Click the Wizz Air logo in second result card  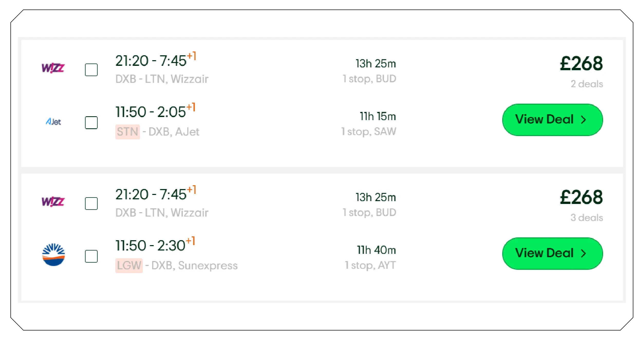(53, 202)
